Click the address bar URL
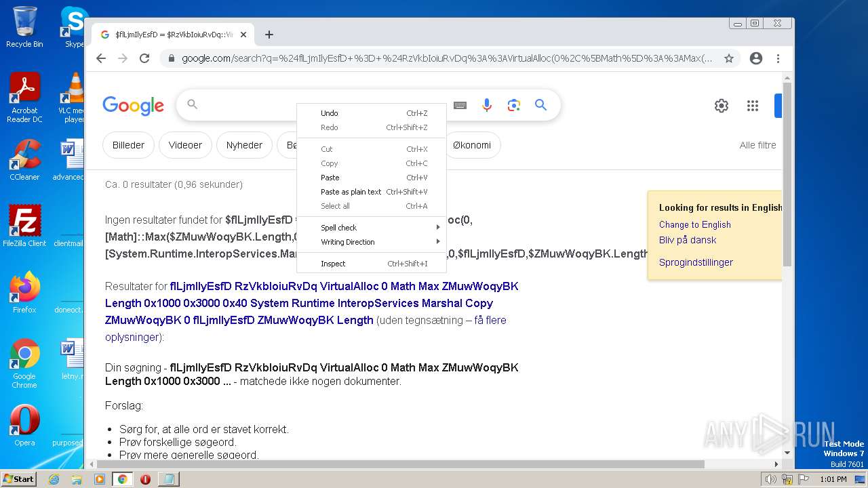Image resolution: width=868 pixels, height=488 pixels. (x=447, y=58)
